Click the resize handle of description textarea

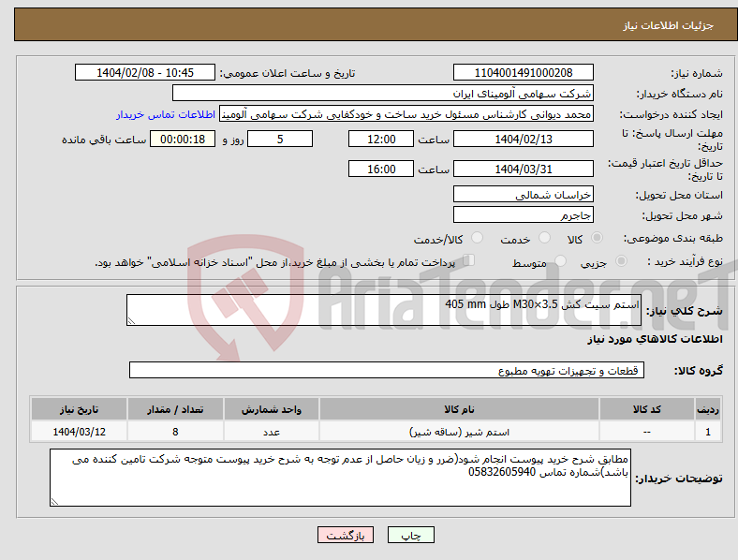click(x=131, y=321)
